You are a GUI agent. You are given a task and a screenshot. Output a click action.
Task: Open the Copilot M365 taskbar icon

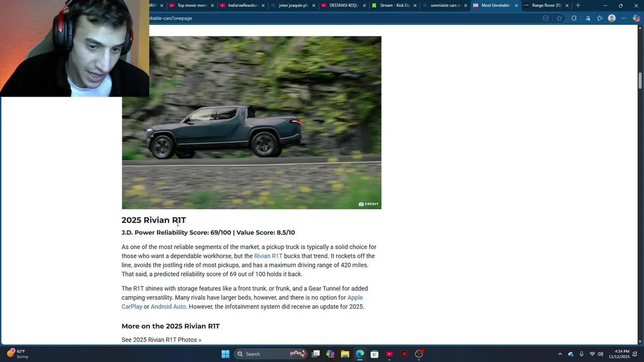pyautogui.click(x=331, y=354)
